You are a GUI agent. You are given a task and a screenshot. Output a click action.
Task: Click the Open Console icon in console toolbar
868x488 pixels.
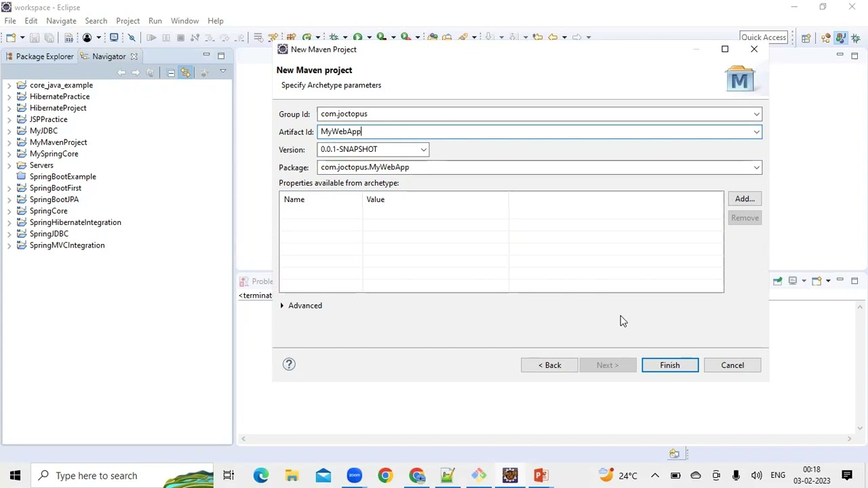click(816, 281)
